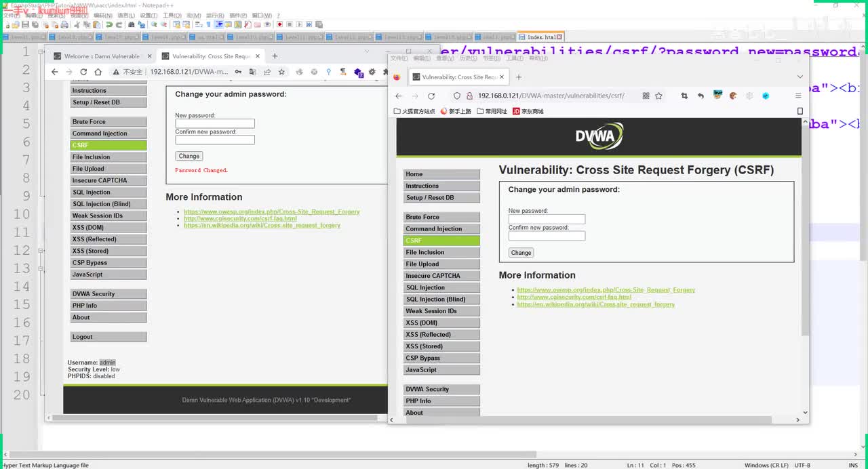Click Change button in Chrome DVWA

pos(189,156)
